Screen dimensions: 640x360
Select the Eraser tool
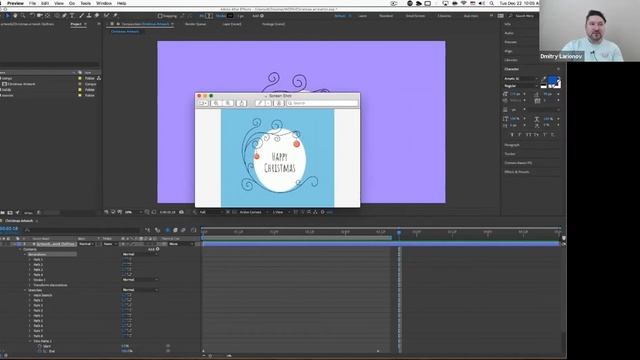[x=96, y=16]
